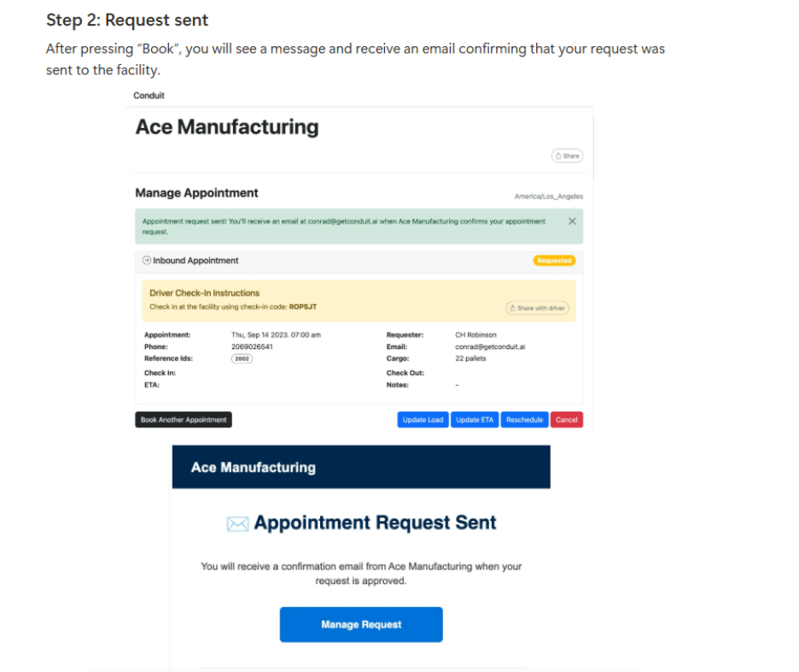Click the America/Los_Angeles timezone label

coord(548,196)
